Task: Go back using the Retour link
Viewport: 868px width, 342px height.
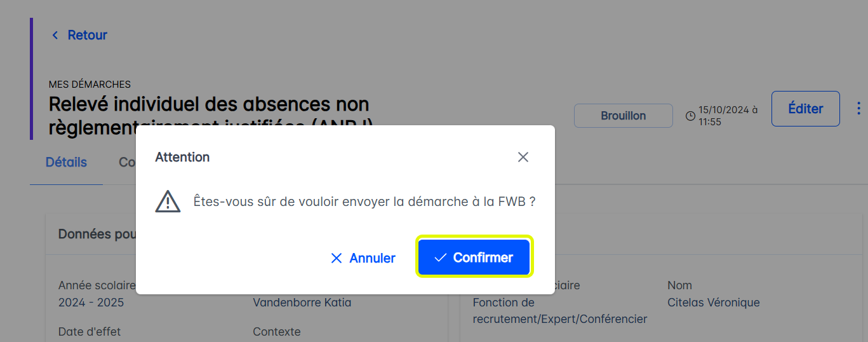Action: click(87, 35)
